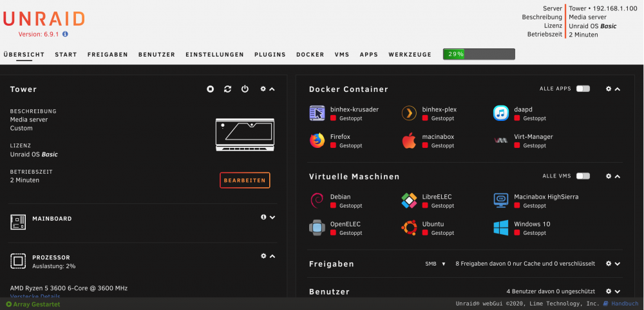644x310 pixels.
Task: Click the processor chip icon
Action: (x=18, y=261)
